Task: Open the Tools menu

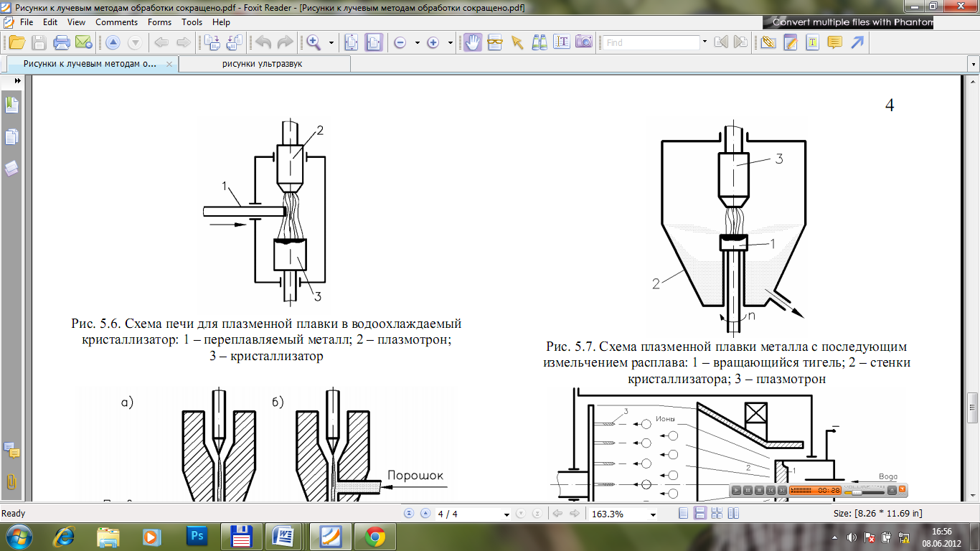Action: click(x=192, y=22)
